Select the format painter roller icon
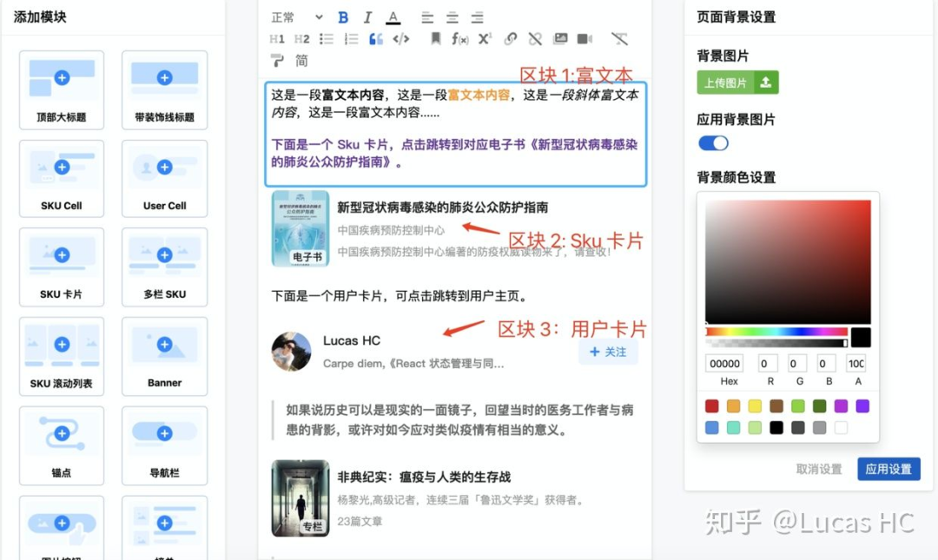The image size is (938, 560). [x=277, y=61]
